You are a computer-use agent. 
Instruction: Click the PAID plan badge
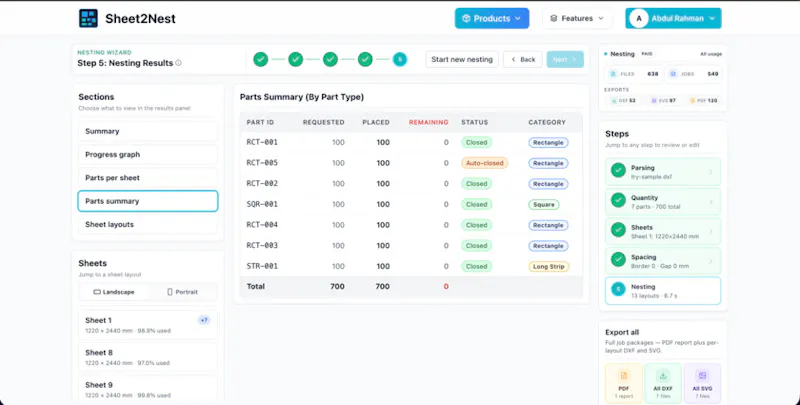[646, 54]
